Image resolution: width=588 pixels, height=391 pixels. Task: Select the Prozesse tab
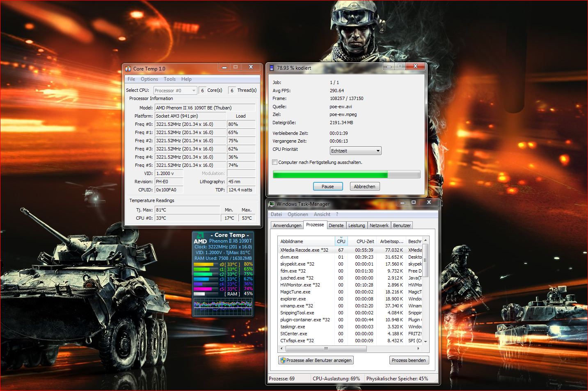pyautogui.click(x=315, y=225)
